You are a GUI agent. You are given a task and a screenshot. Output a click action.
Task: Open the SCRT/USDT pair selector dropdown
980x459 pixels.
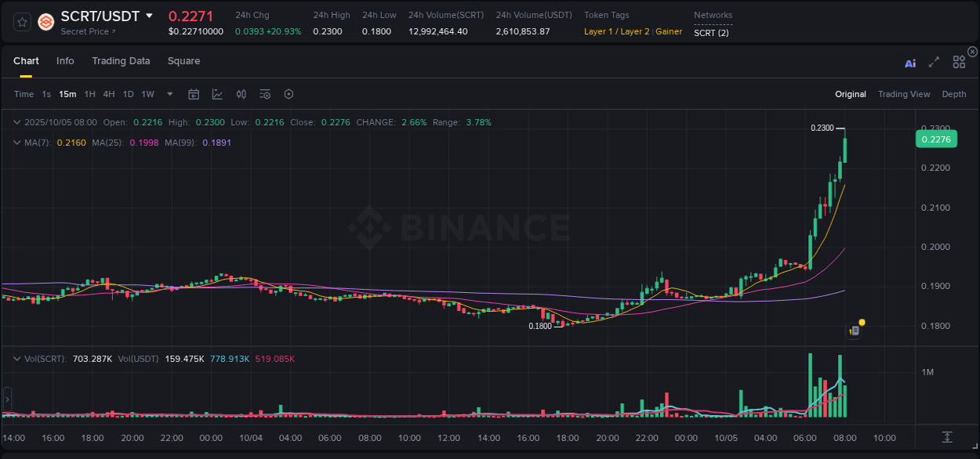(149, 16)
